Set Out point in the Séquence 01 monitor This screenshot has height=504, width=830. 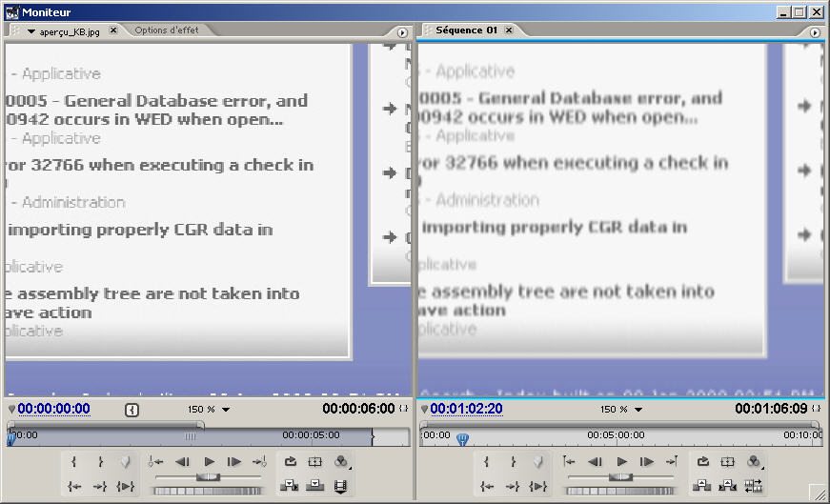[x=513, y=462]
